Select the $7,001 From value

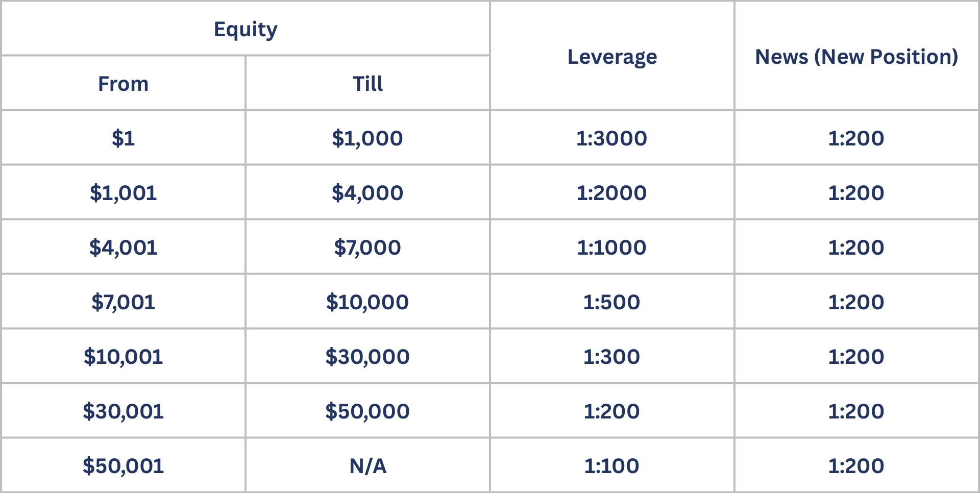tap(123, 302)
